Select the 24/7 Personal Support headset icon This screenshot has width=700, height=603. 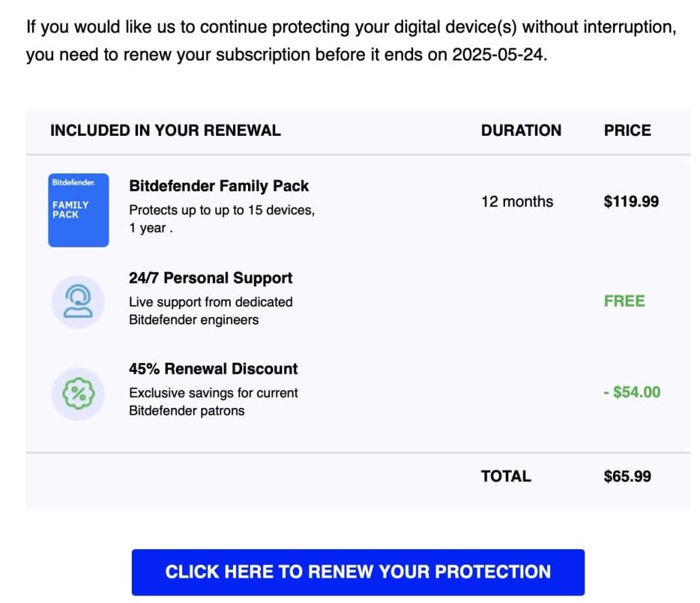tap(78, 300)
